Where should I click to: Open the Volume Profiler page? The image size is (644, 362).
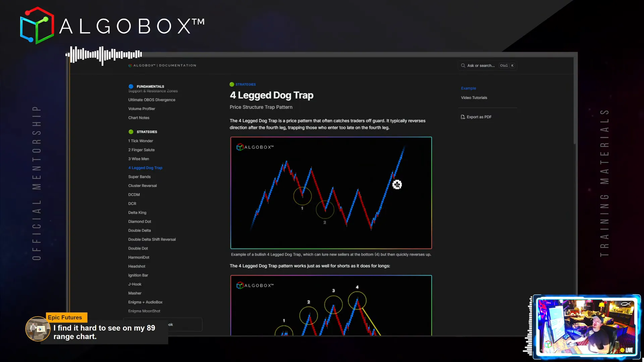pyautogui.click(x=142, y=109)
